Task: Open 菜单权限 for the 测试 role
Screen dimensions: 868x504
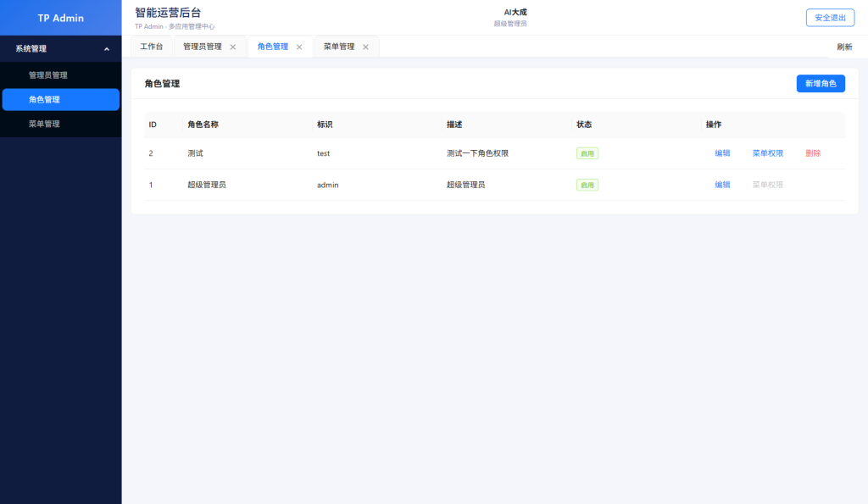Action: tap(767, 153)
